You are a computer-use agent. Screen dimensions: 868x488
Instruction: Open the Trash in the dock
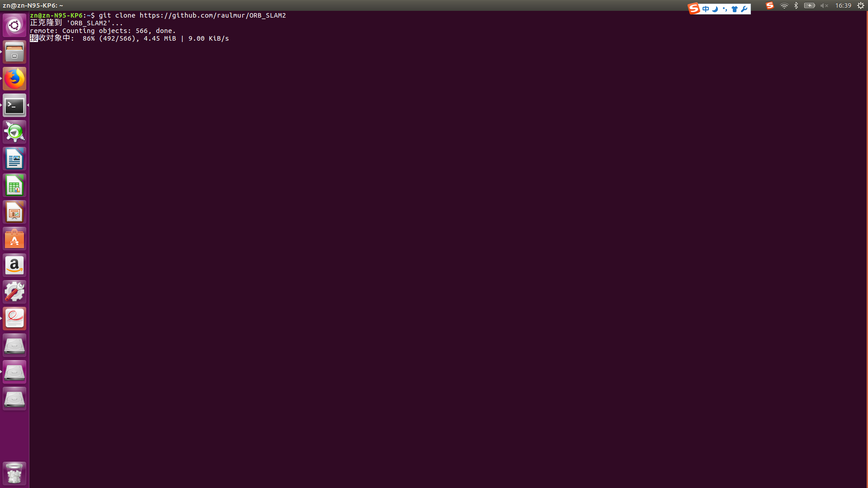tap(14, 474)
